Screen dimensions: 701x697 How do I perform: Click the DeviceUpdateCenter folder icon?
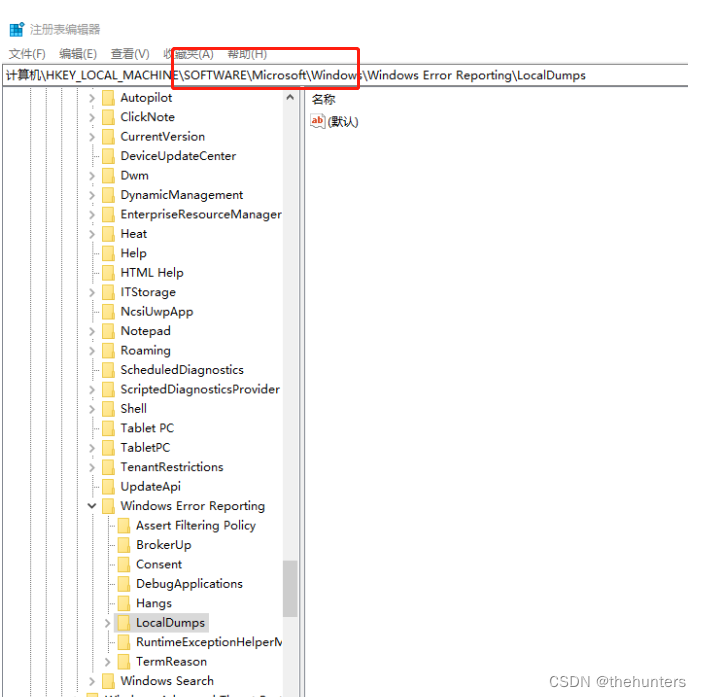pos(108,156)
